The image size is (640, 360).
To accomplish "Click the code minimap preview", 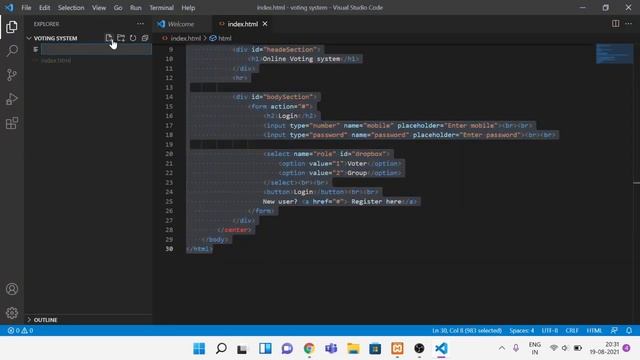I will pos(614,53).
